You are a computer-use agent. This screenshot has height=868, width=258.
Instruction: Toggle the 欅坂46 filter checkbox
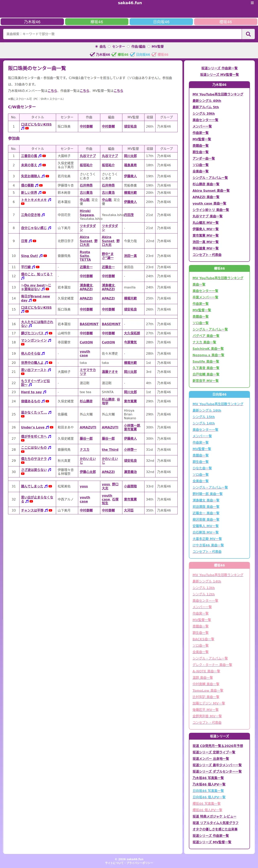(x=114, y=55)
